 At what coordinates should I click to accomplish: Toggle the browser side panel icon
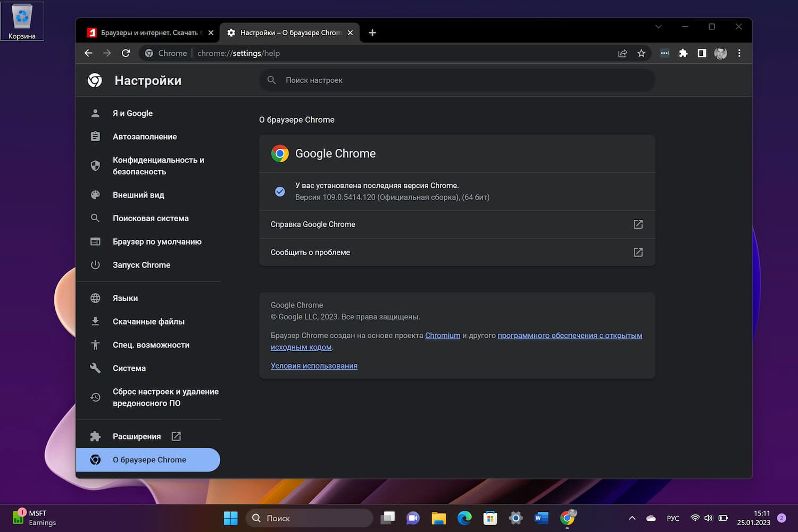point(702,53)
